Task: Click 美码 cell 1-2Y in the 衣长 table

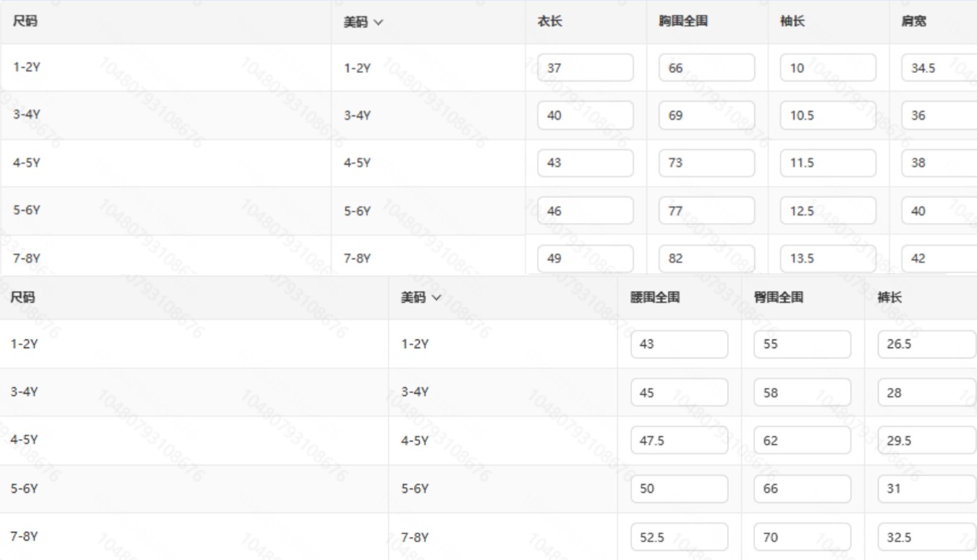Action: pos(357,68)
